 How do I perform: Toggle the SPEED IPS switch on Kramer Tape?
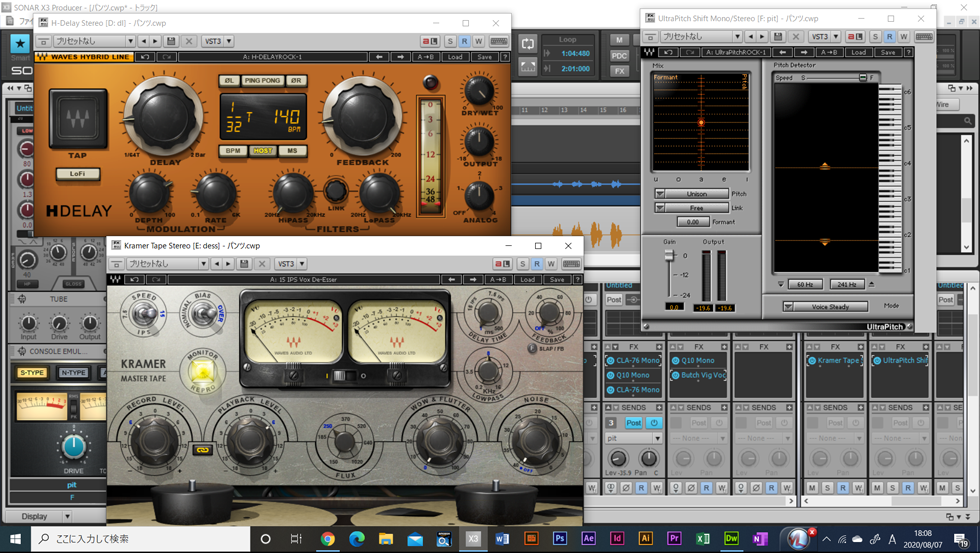(x=143, y=312)
